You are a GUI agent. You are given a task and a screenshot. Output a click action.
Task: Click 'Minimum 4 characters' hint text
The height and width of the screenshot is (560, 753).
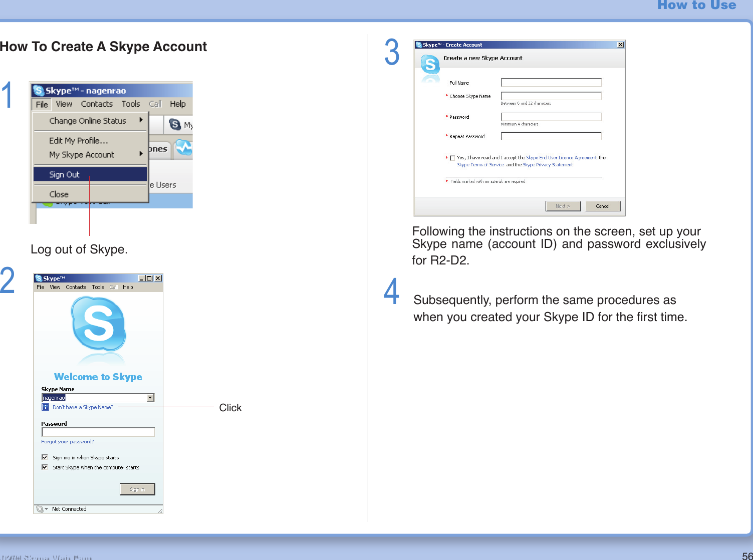click(x=520, y=124)
